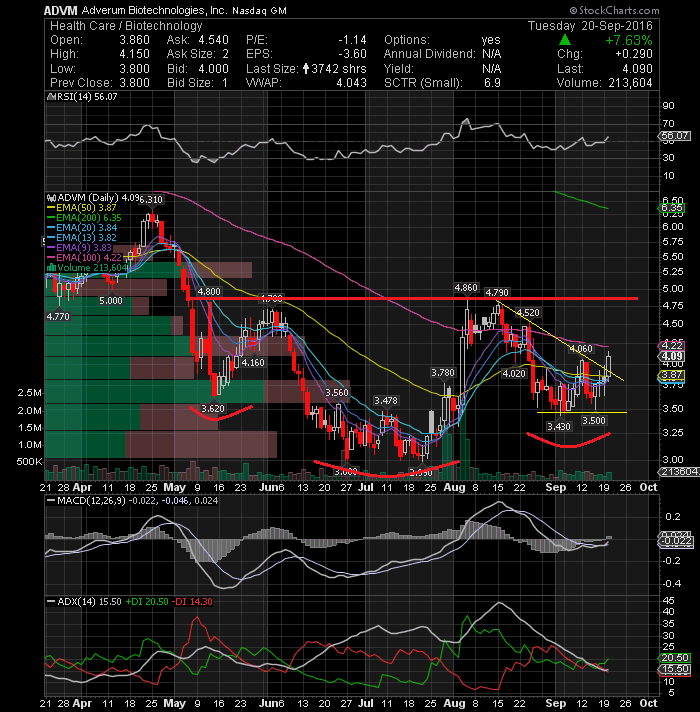The image size is (700, 712).
Task: Click the Nasdaq GM exchange label
Action: tap(259, 10)
